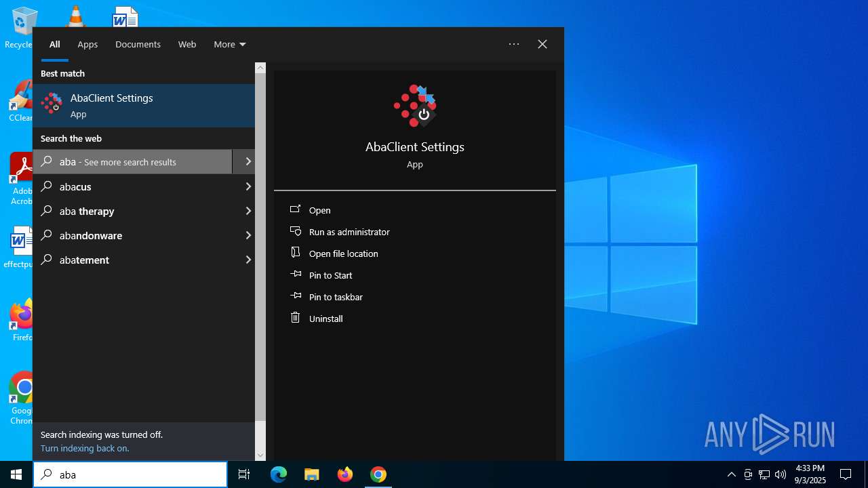
Task: Launch Firefox from the taskbar
Action: 345,474
